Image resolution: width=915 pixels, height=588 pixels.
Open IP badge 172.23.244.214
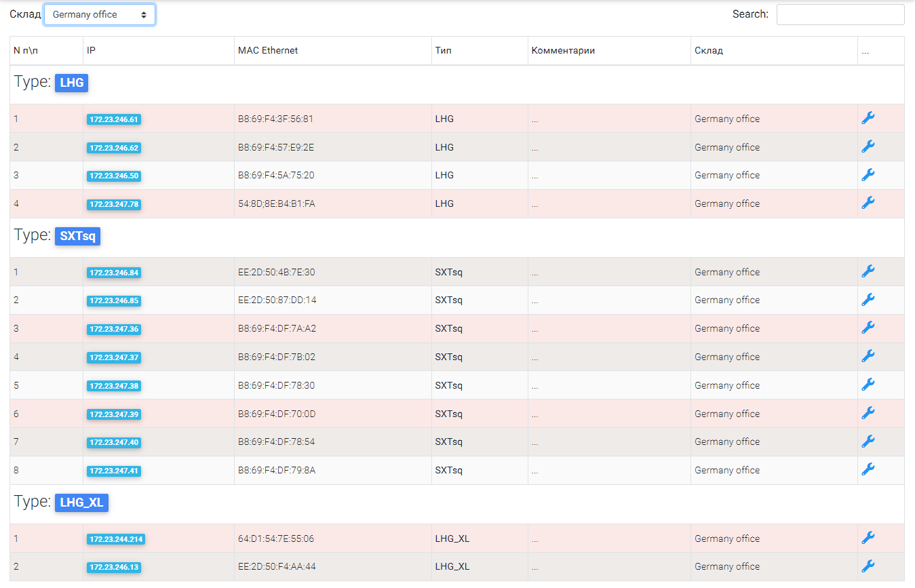click(116, 539)
